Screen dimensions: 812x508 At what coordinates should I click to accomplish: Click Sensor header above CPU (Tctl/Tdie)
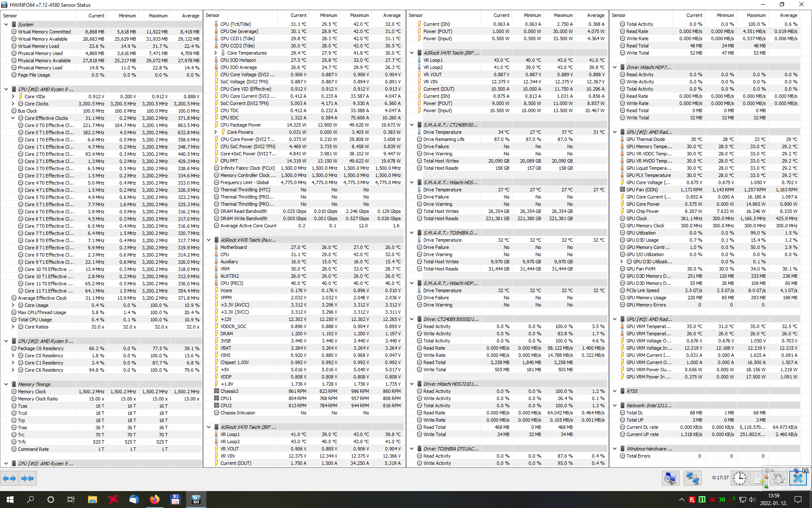point(241,15)
